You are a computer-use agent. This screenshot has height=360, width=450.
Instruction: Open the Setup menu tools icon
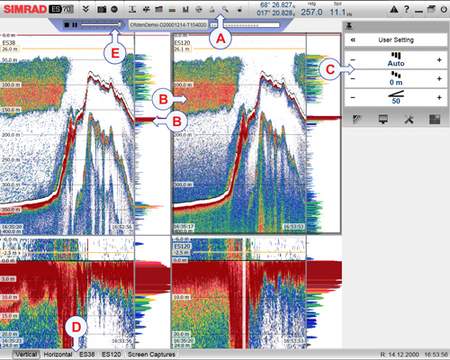coord(409,119)
